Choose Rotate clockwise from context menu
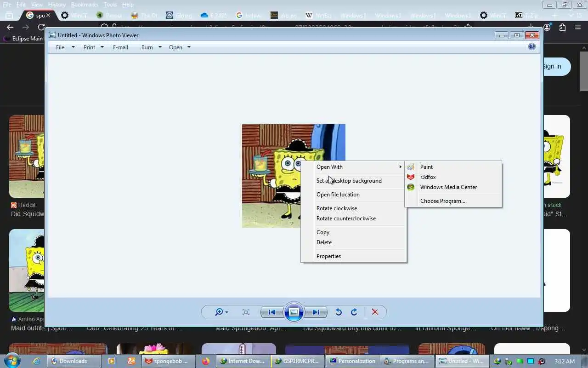The width and height of the screenshot is (588, 368). pos(354,208)
